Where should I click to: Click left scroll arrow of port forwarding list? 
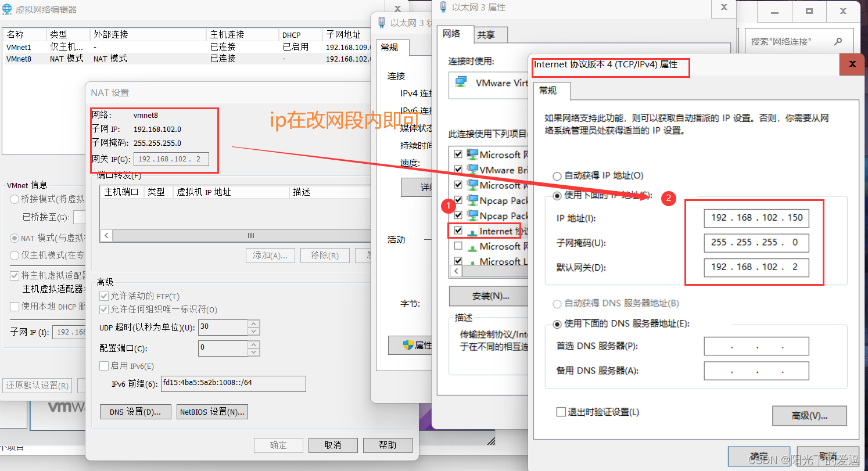(x=106, y=236)
